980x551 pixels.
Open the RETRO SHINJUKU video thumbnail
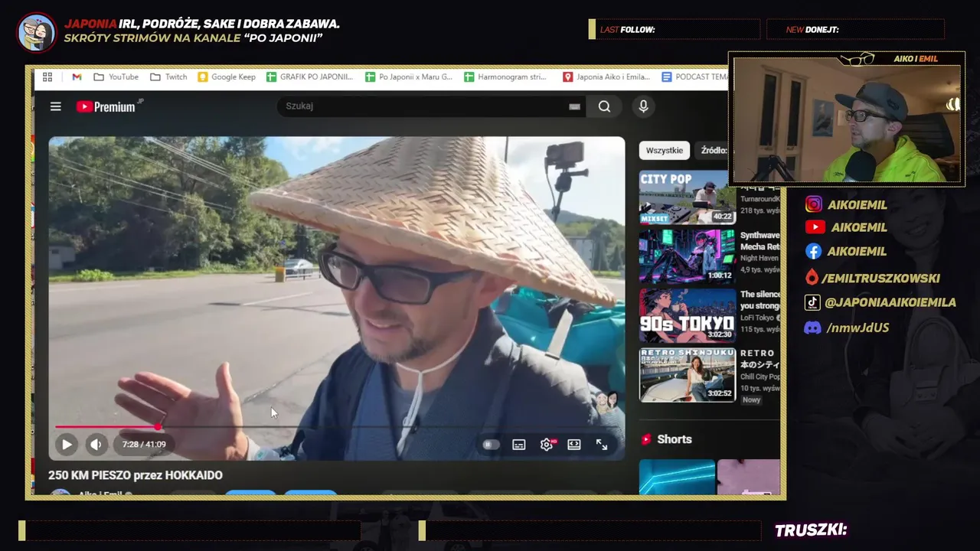688,375
